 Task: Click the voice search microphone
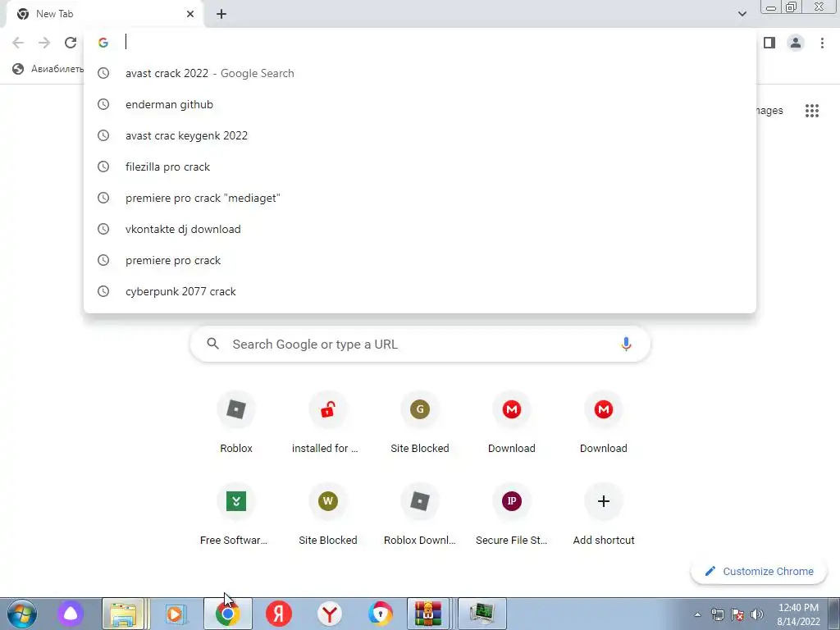click(x=626, y=344)
